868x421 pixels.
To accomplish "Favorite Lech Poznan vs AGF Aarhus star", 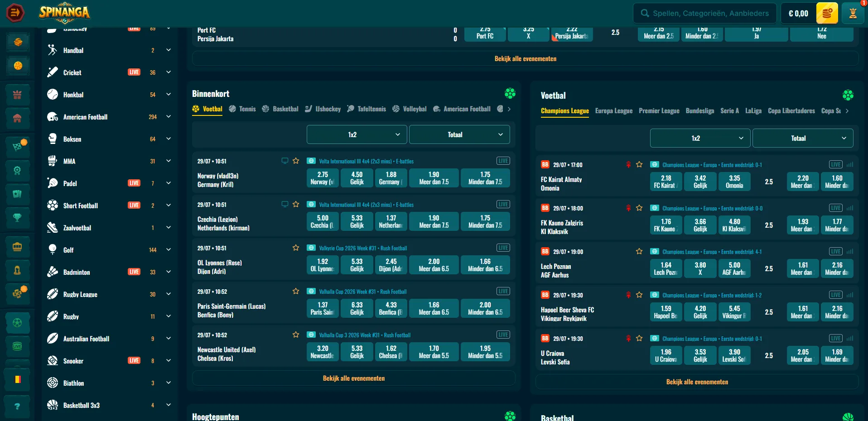I will click(x=639, y=251).
